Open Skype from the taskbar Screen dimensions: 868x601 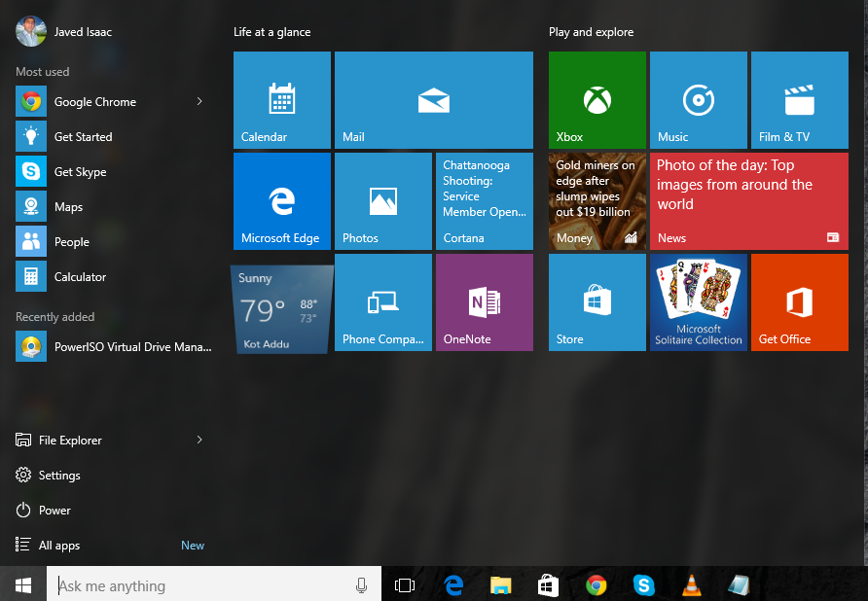coord(644,584)
